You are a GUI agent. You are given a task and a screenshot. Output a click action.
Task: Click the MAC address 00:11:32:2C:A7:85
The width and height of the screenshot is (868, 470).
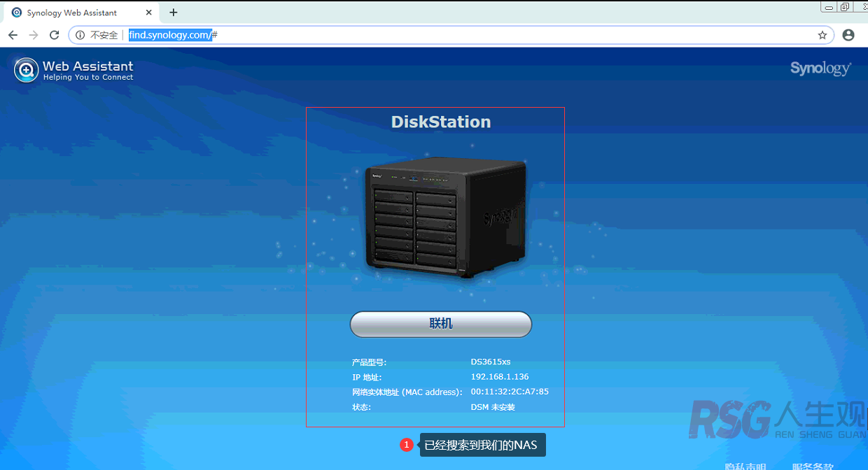click(x=510, y=392)
